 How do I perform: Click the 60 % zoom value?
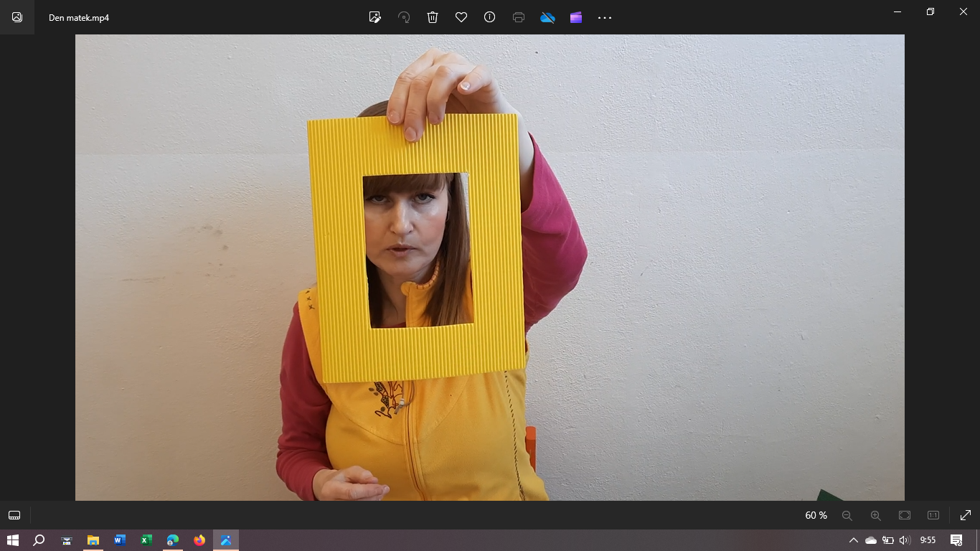816,515
